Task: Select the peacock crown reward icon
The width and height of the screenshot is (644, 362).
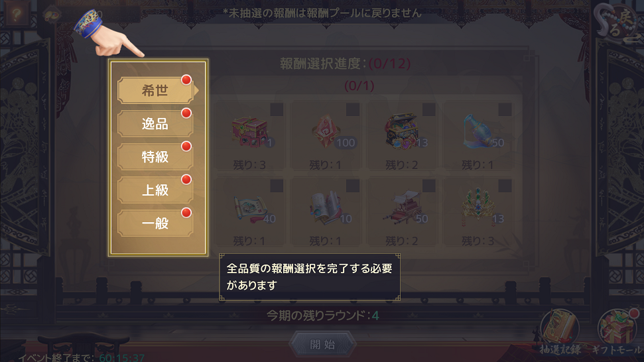Action: click(478, 207)
